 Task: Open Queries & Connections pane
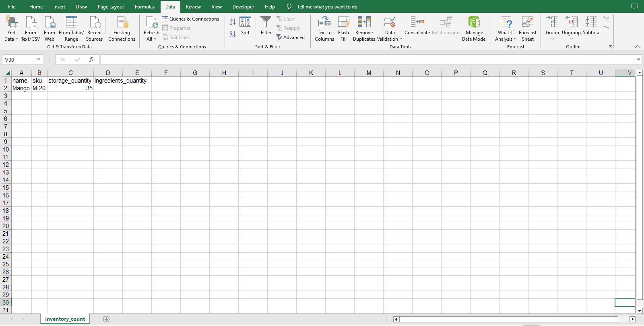[190, 19]
